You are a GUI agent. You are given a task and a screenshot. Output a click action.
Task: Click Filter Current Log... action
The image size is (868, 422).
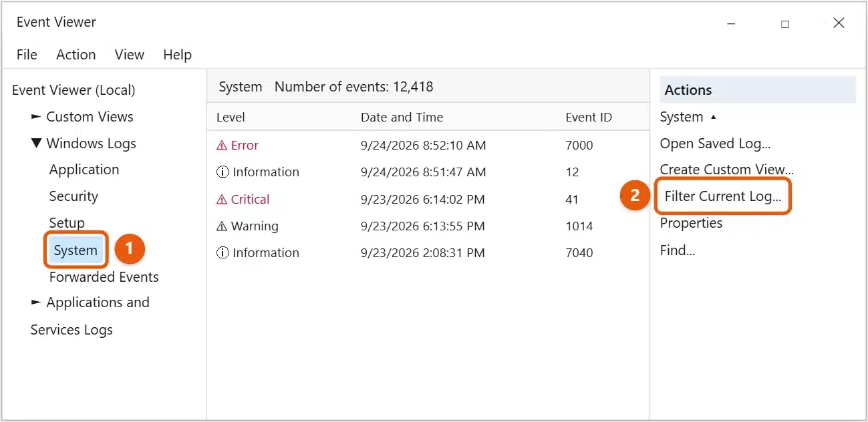click(723, 196)
